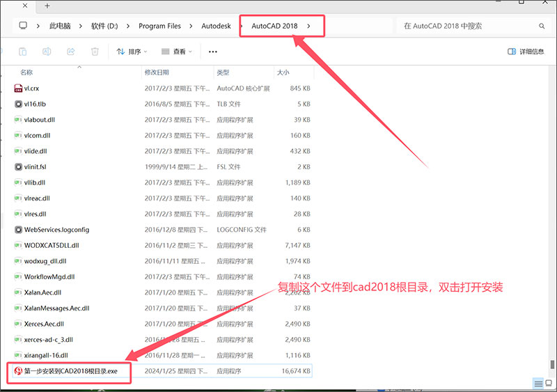
Task: Open the three-dot more options menu
Action: (x=213, y=52)
